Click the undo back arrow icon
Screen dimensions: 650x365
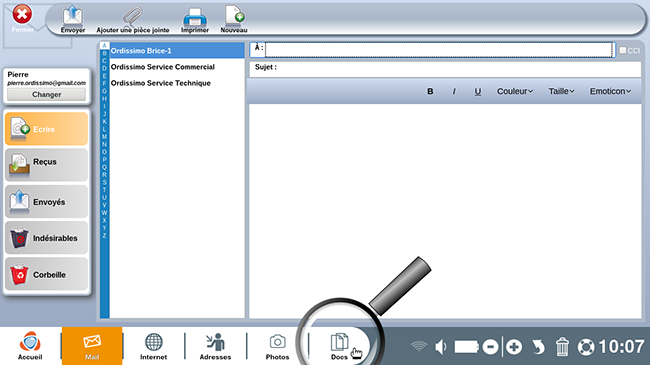[538, 347]
